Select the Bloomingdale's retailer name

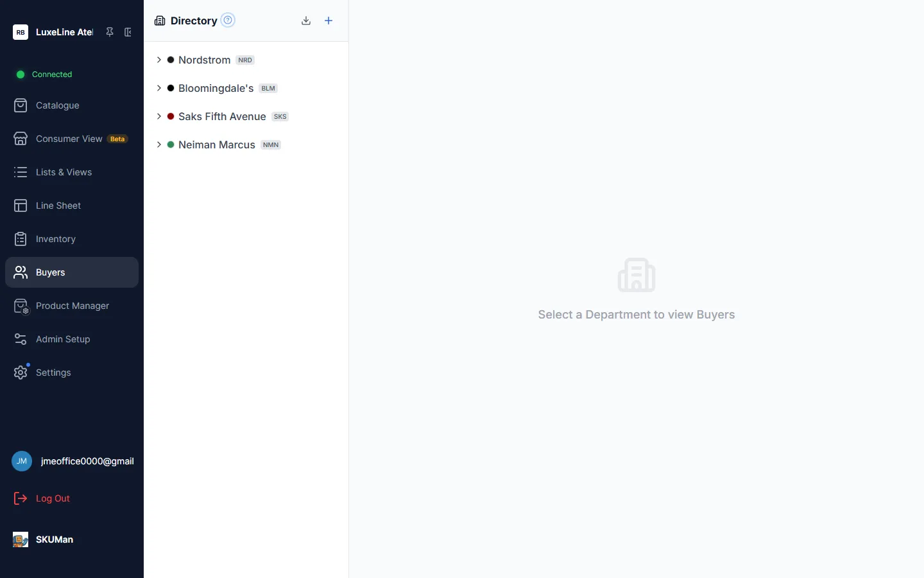216,88
